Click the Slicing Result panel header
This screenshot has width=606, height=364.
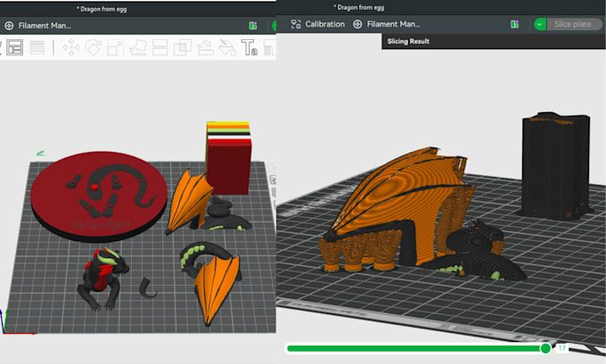coord(494,41)
